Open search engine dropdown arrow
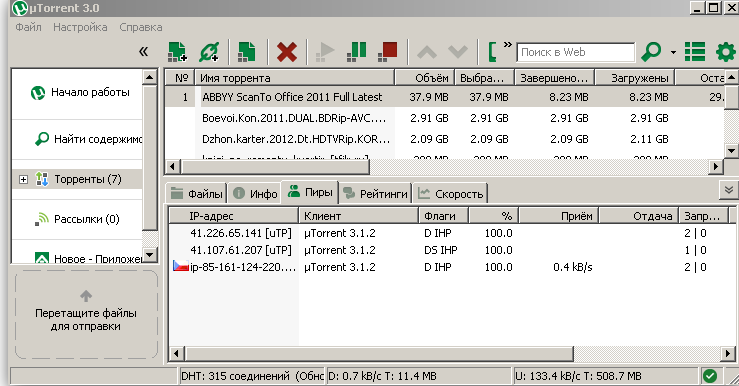Screen dimensions: 739x386 [673, 52]
